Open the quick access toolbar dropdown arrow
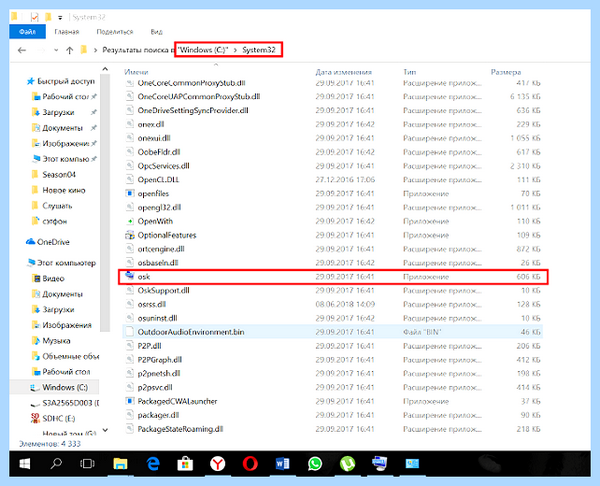The height and width of the screenshot is (486, 600). 60,17
